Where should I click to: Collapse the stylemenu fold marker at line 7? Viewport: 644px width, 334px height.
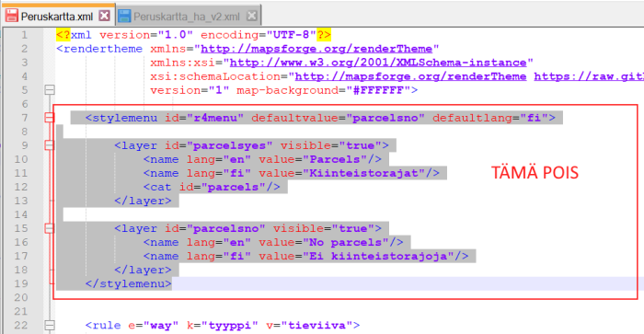(50, 118)
